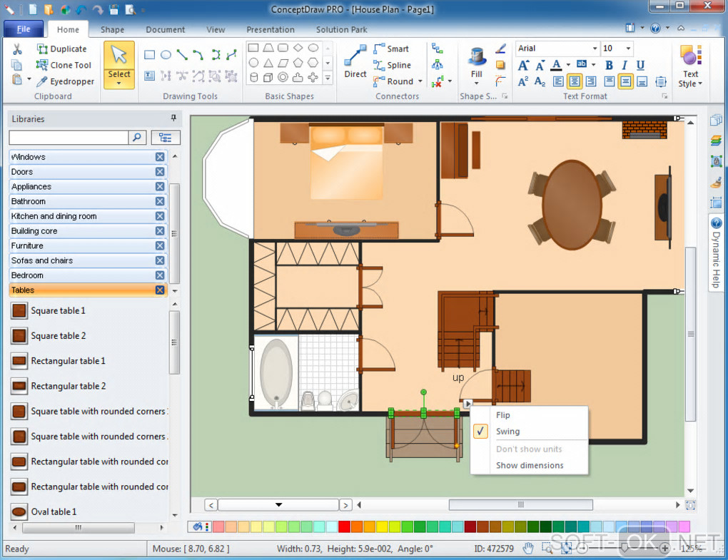Toggle Italic text formatting
The height and width of the screenshot is (560, 728).
625,66
